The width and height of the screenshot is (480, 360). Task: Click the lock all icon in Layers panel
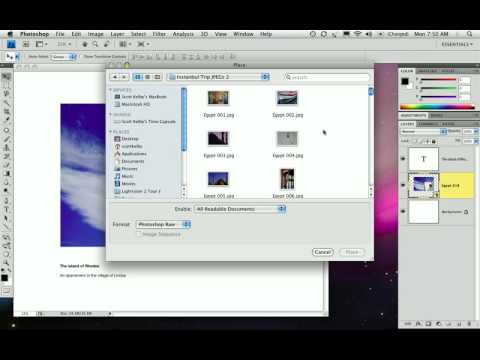pyautogui.click(x=434, y=141)
